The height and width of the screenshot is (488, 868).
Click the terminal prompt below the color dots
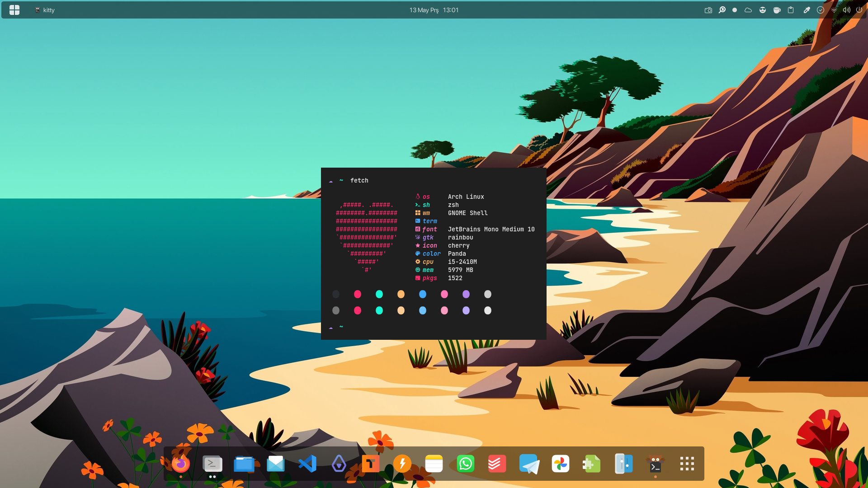click(x=336, y=327)
